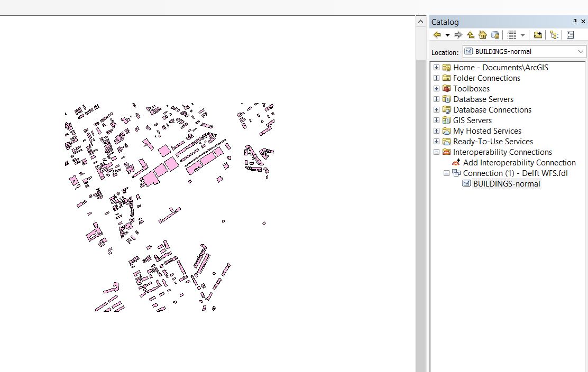
Task: Click the Catalog Options icon
Action: click(x=571, y=35)
